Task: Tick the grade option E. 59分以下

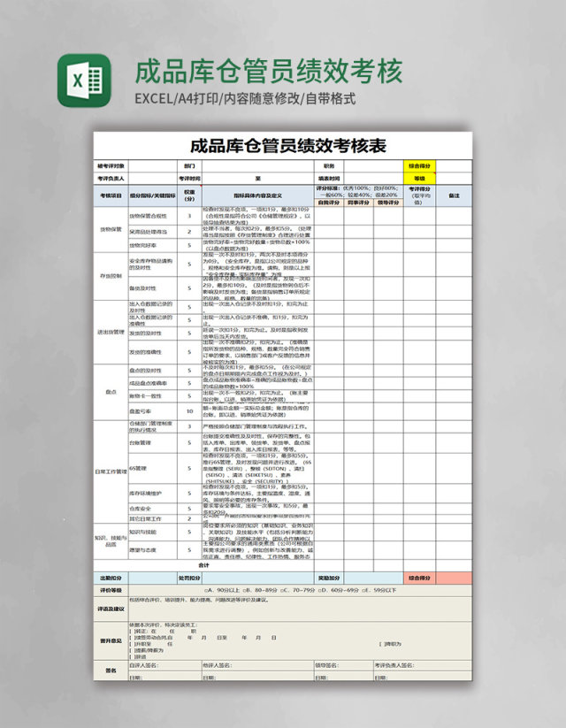Action: [379, 591]
